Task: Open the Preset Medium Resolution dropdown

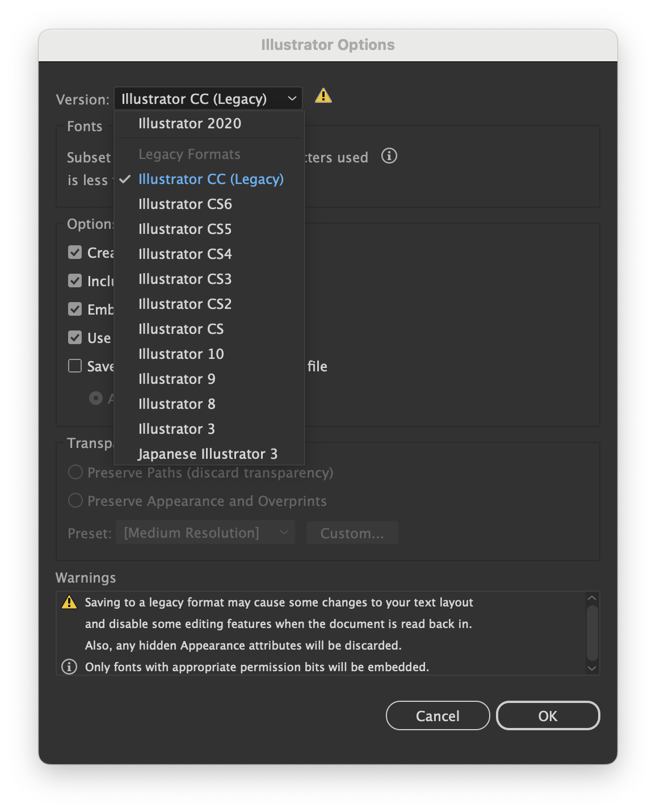Action: [x=205, y=533]
